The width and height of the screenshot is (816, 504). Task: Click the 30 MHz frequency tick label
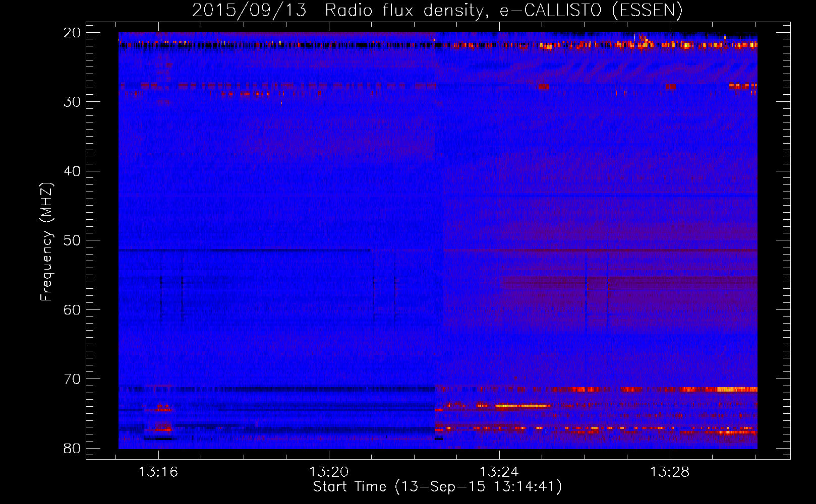click(73, 102)
